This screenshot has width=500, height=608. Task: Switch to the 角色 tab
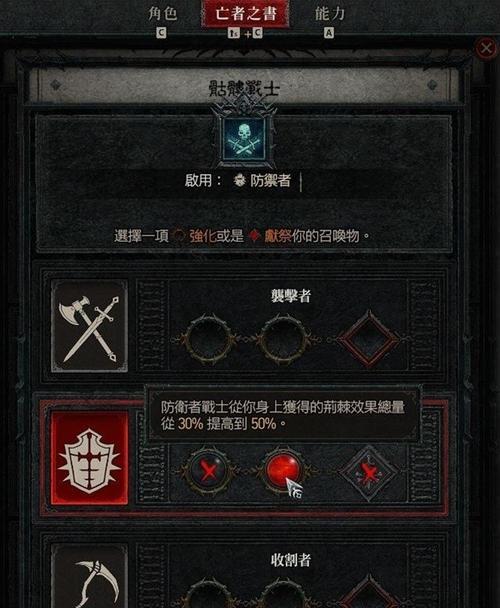click(x=163, y=14)
